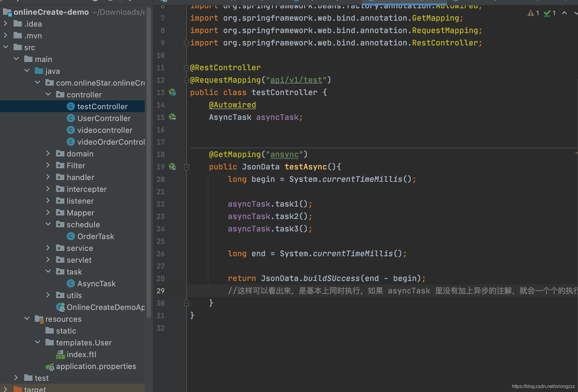Expand the intercepter package
578x392 pixels.
[48, 189]
